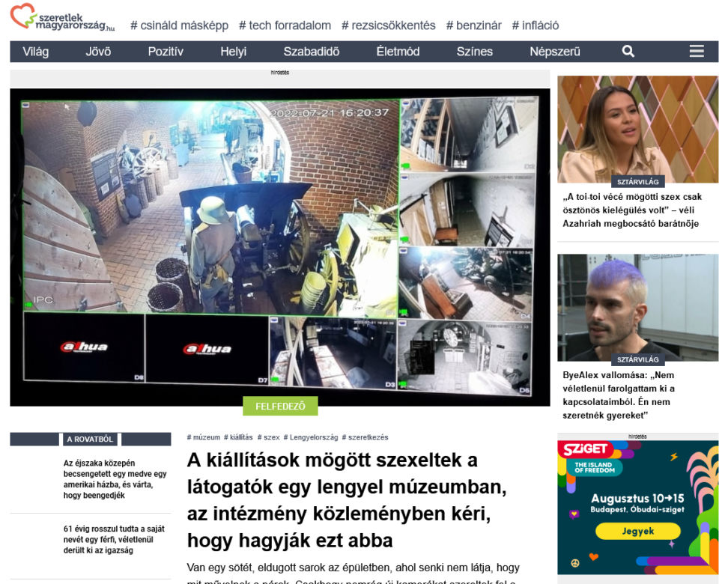Follow the # csináld másképp topic link

click(179, 25)
